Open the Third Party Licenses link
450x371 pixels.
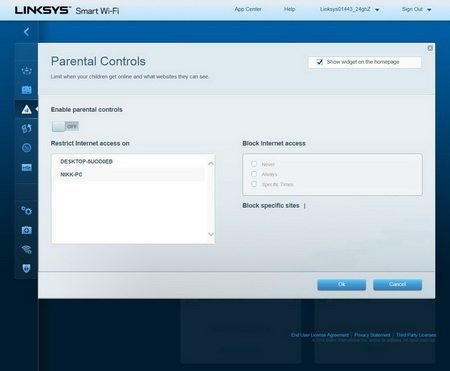[416, 335]
